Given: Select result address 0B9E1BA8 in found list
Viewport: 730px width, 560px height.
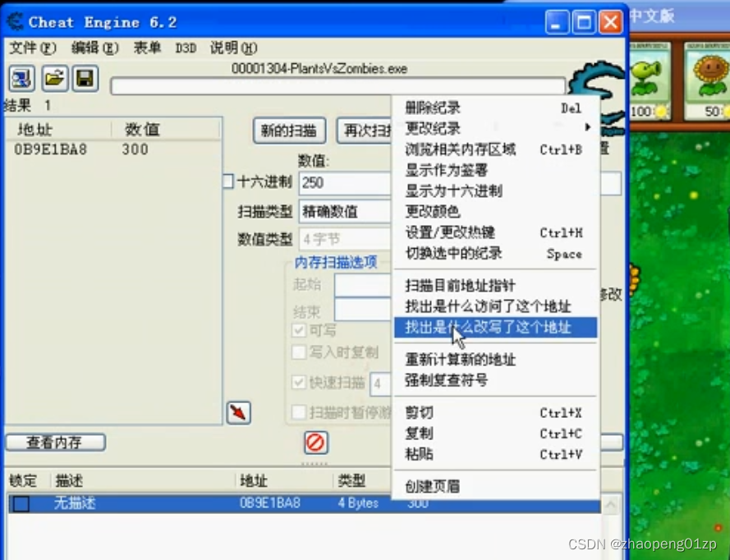Looking at the screenshot, I should pos(50,149).
